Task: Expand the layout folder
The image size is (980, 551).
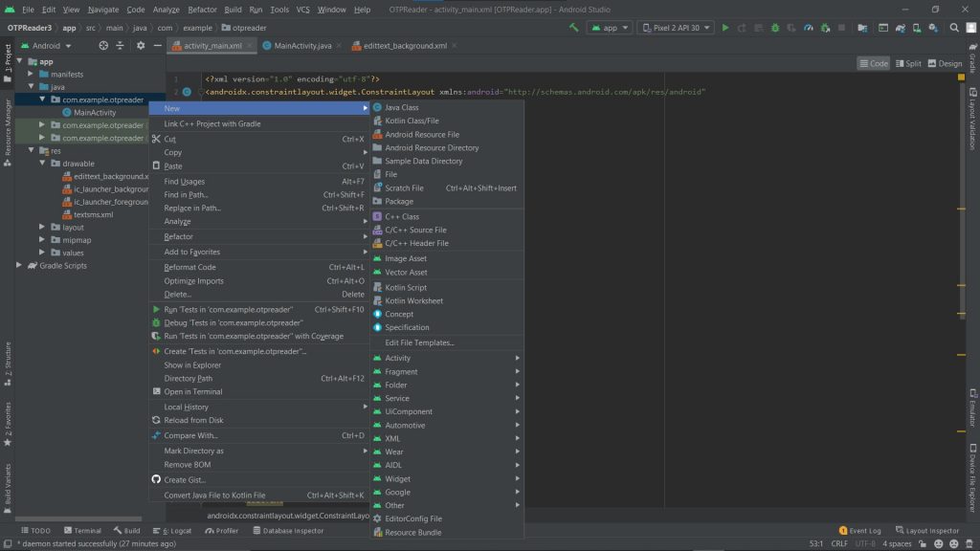Action: [x=42, y=227]
